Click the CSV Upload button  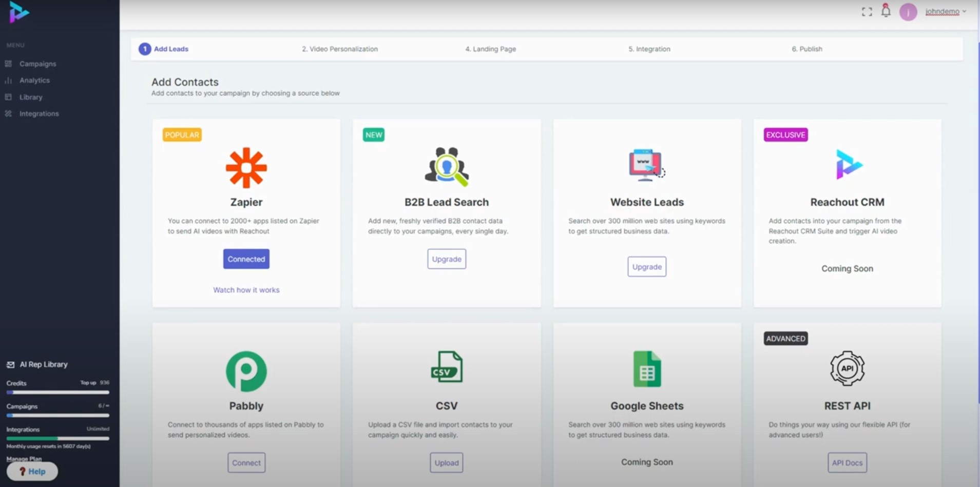tap(447, 463)
